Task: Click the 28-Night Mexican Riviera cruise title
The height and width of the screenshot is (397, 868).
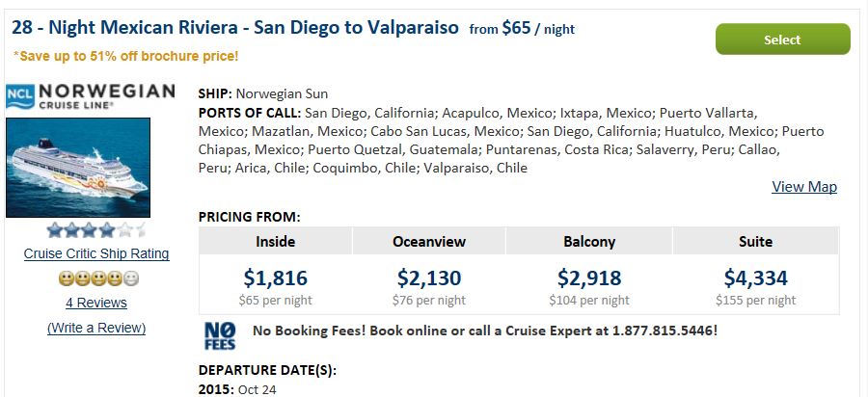Action: [x=235, y=27]
